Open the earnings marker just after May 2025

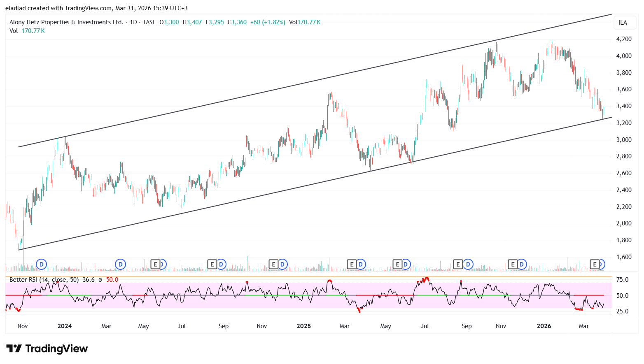click(397, 264)
